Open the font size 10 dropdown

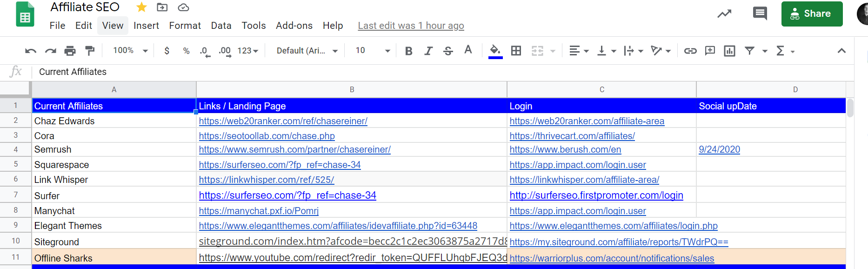pyautogui.click(x=372, y=51)
